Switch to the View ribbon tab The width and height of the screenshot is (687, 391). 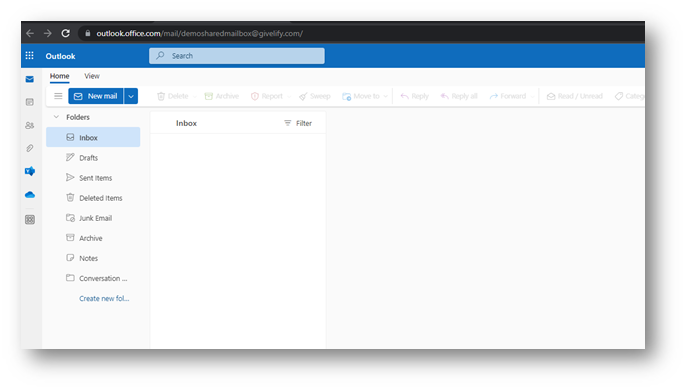(x=92, y=76)
